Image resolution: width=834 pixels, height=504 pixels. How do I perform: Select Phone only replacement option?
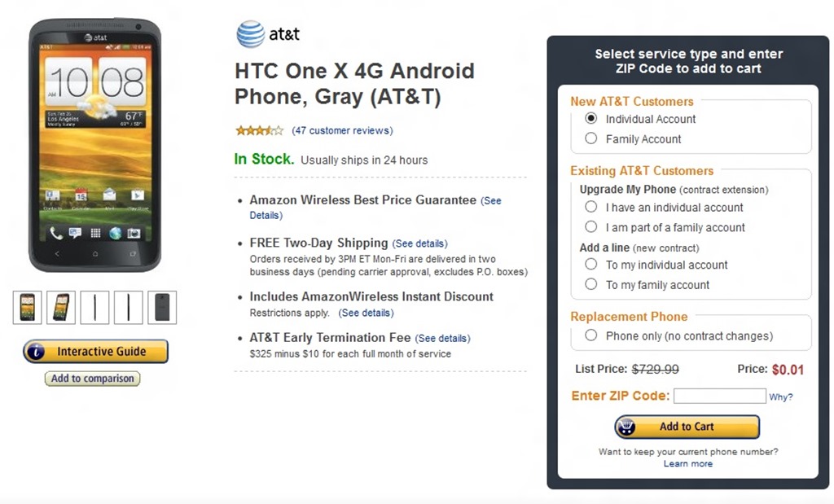click(591, 336)
